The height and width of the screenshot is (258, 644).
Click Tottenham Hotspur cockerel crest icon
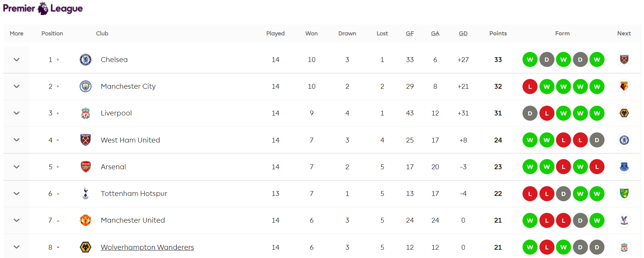click(x=86, y=193)
